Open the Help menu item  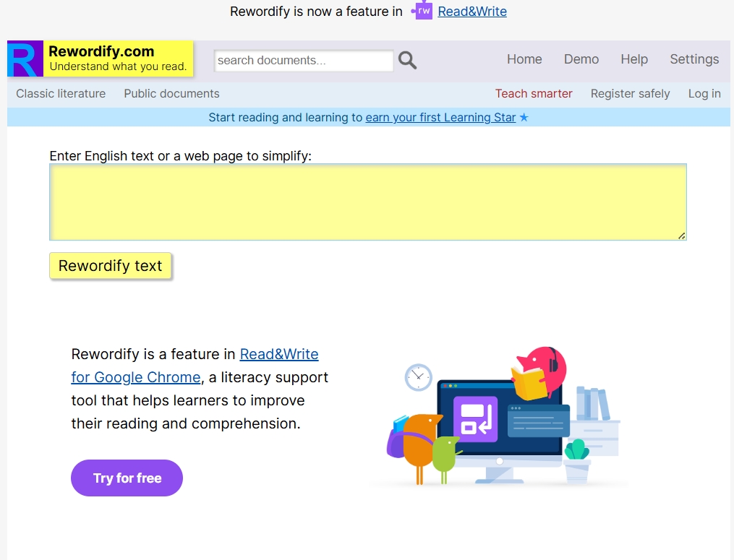pos(633,59)
